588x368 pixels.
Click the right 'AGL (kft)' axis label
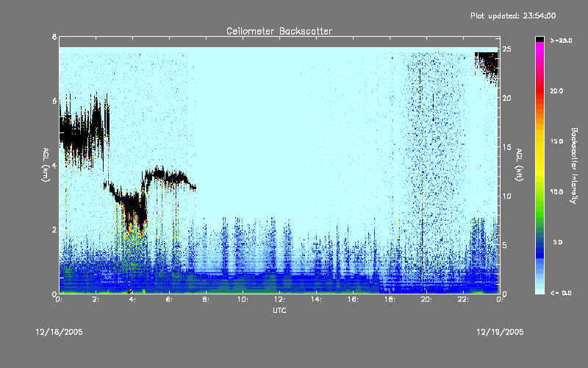[x=520, y=165]
